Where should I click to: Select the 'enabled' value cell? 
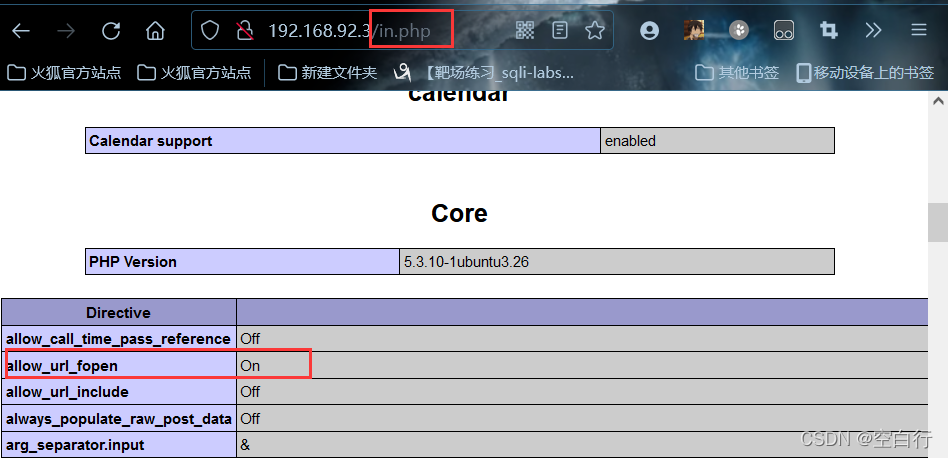[x=718, y=141]
